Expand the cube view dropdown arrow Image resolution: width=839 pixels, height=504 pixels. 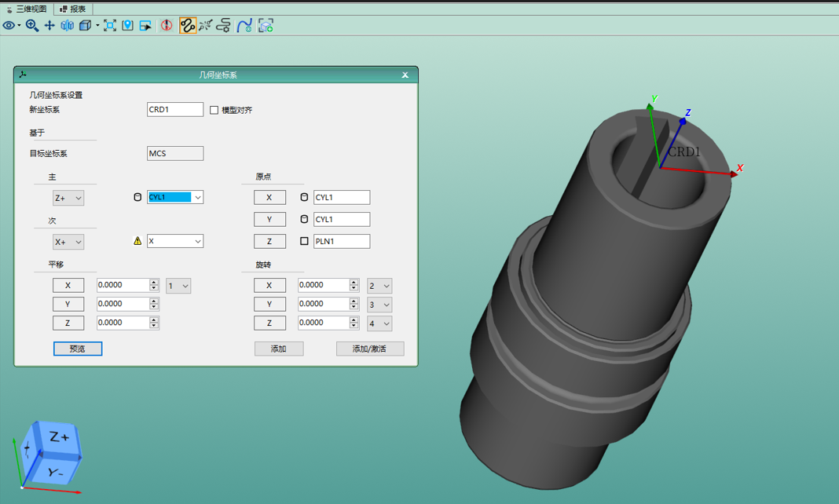(97, 25)
